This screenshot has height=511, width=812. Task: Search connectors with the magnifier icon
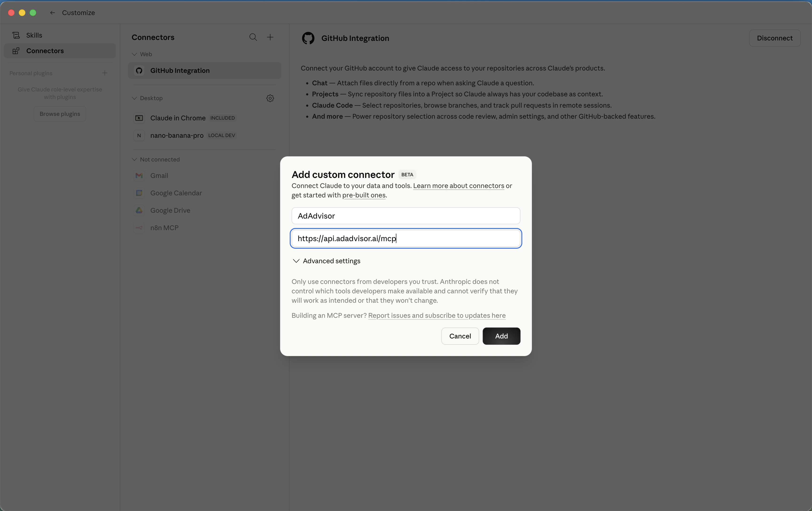[253, 37]
